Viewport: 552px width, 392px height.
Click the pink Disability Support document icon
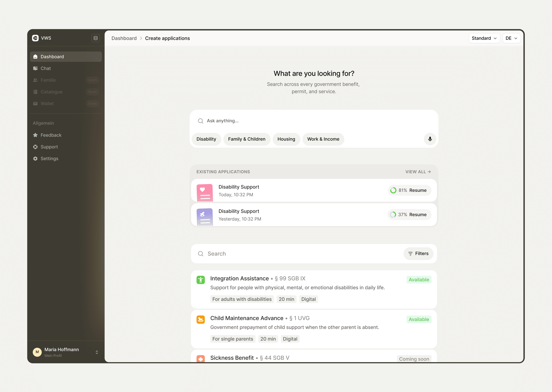pyautogui.click(x=205, y=193)
